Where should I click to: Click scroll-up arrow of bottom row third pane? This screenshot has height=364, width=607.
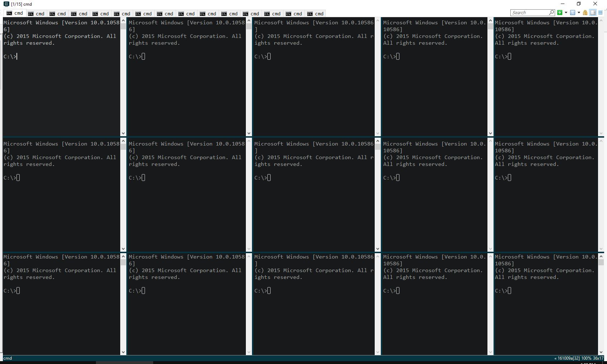tap(378, 256)
